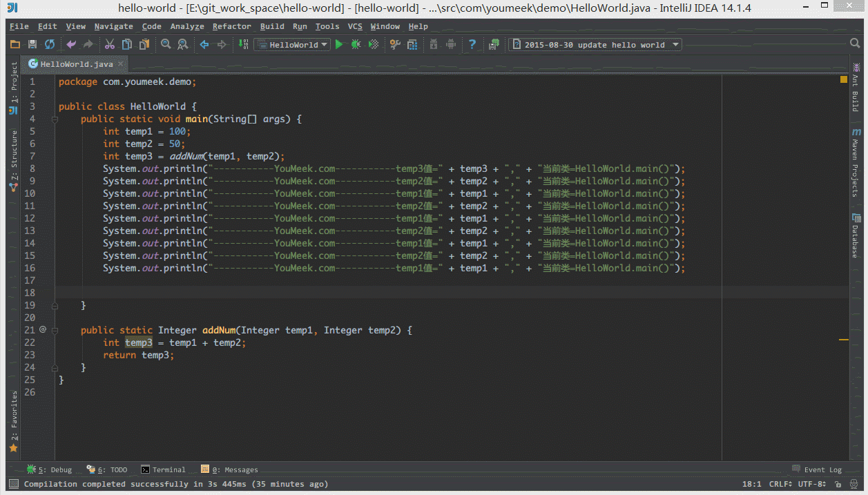This screenshot has width=868, height=495.
Task: Change line endings via CRLF selector
Action: 782,484
